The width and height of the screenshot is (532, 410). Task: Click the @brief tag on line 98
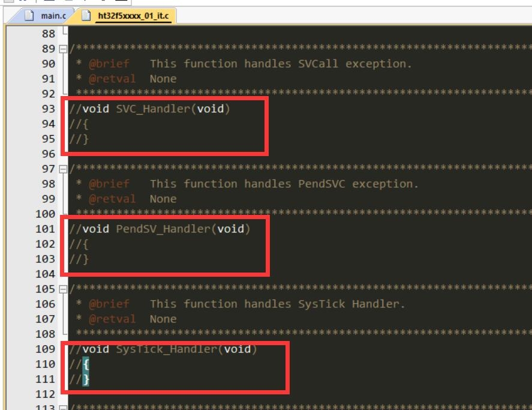(x=109, y=184)
